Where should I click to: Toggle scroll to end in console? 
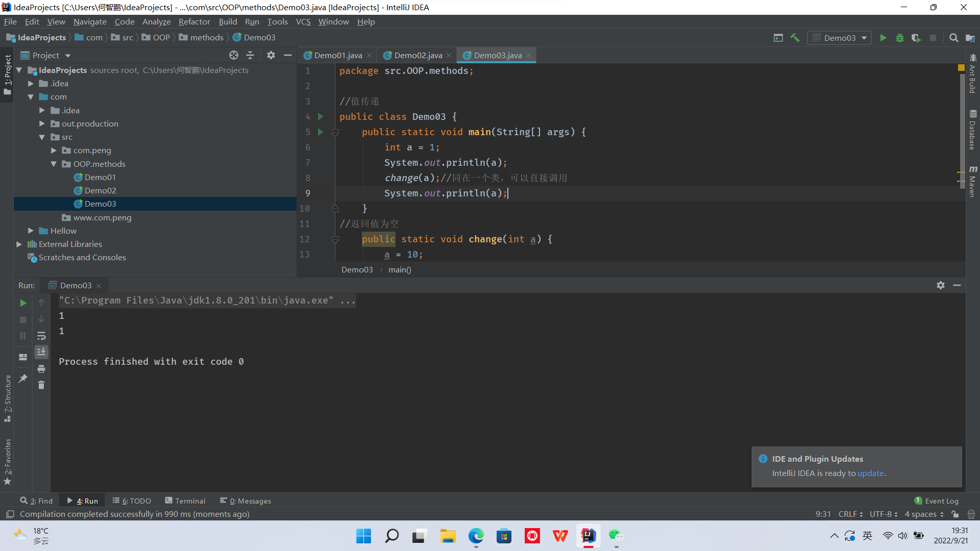41,352
